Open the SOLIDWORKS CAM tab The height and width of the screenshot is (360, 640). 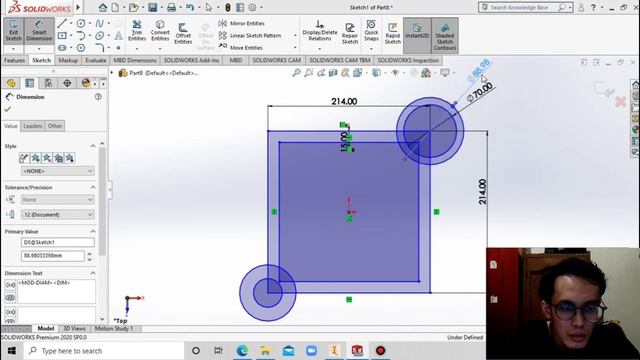coord(276,60)
